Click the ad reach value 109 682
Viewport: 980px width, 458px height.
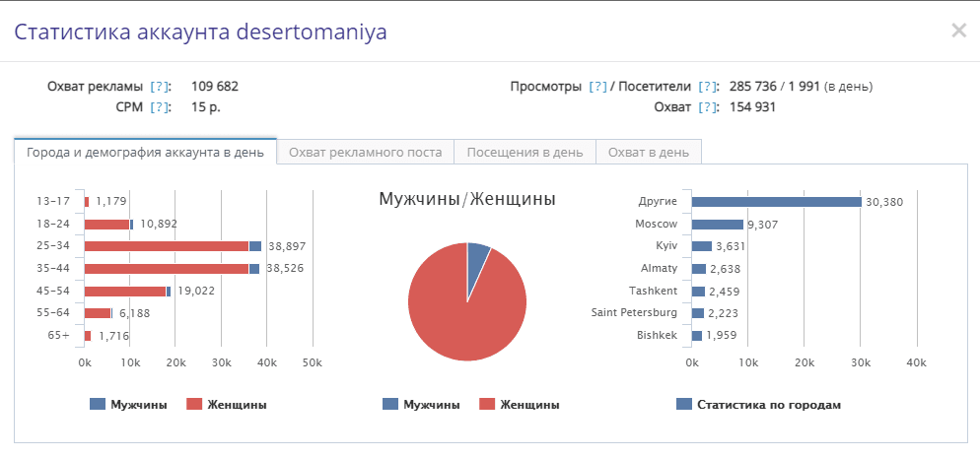click(214, 87)
